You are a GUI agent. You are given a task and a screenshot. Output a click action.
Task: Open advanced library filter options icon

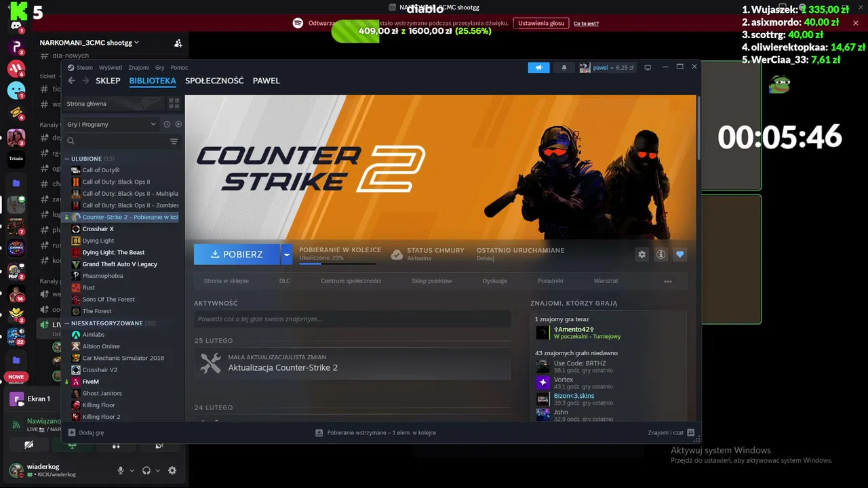pyautogui.click(x=174, y=141)
